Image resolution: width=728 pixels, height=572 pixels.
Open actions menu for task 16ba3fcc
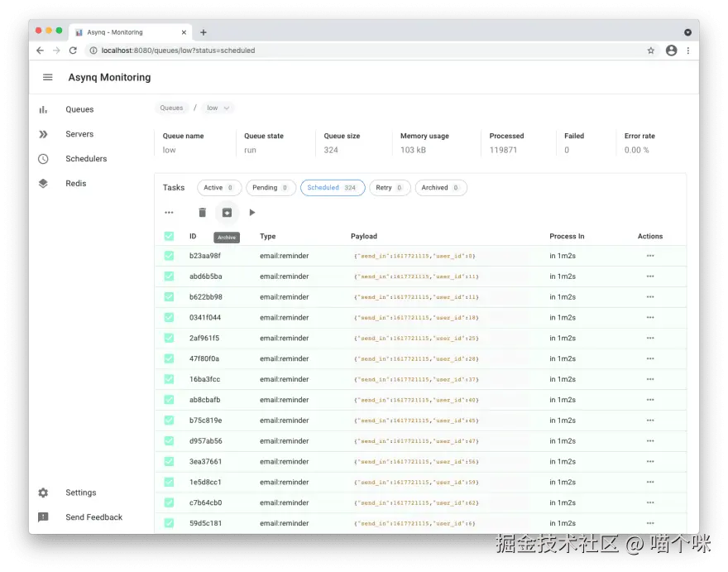pyautogui.click(x=650, y=379)
